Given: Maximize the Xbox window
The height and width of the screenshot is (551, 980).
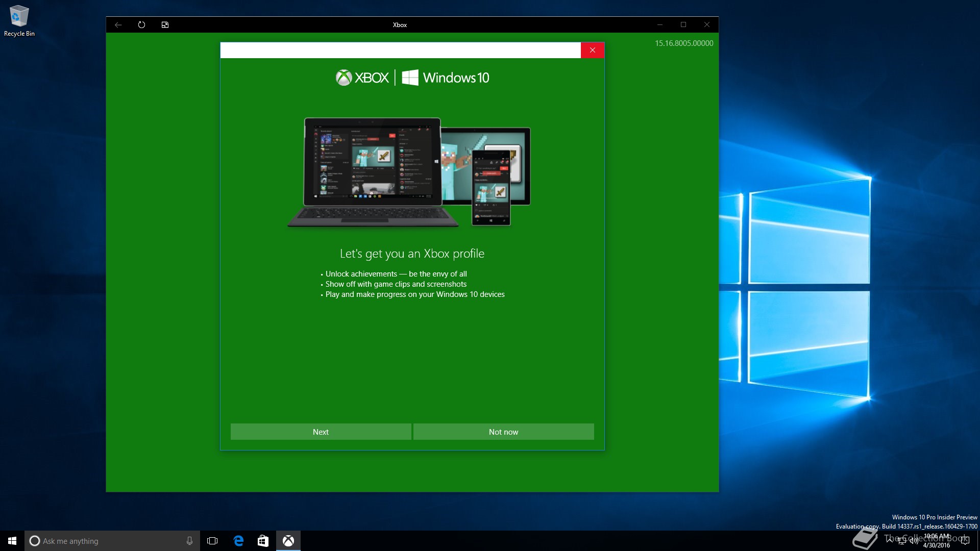Looking at the screenshot, I should 683,24.
